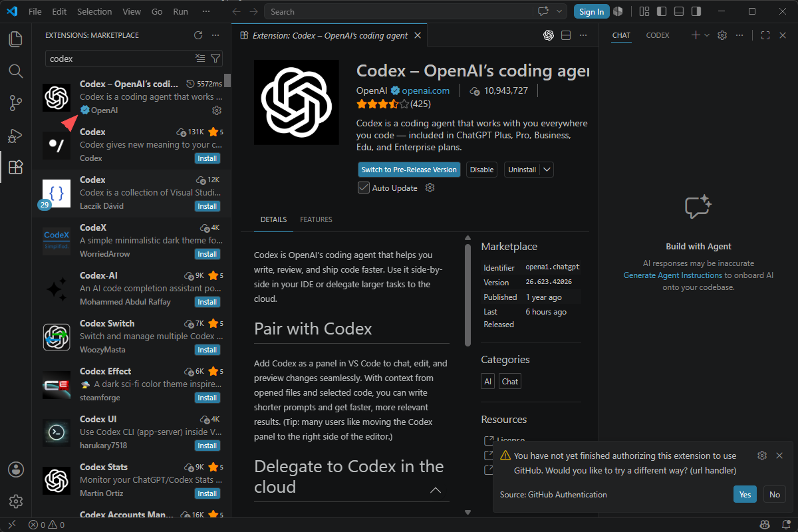Open Copilot status icon in status bar
Screen dimensions: 798x532
click(x=765, y=525)
